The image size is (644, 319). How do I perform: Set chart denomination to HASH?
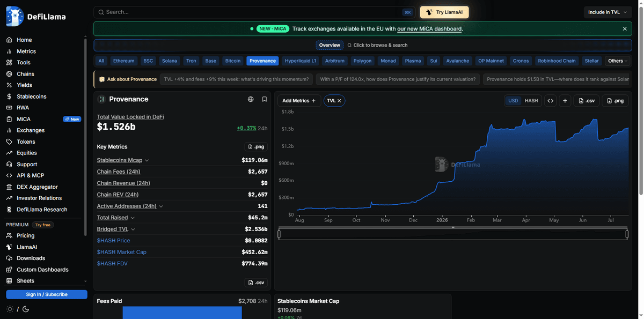click(531, 100)
